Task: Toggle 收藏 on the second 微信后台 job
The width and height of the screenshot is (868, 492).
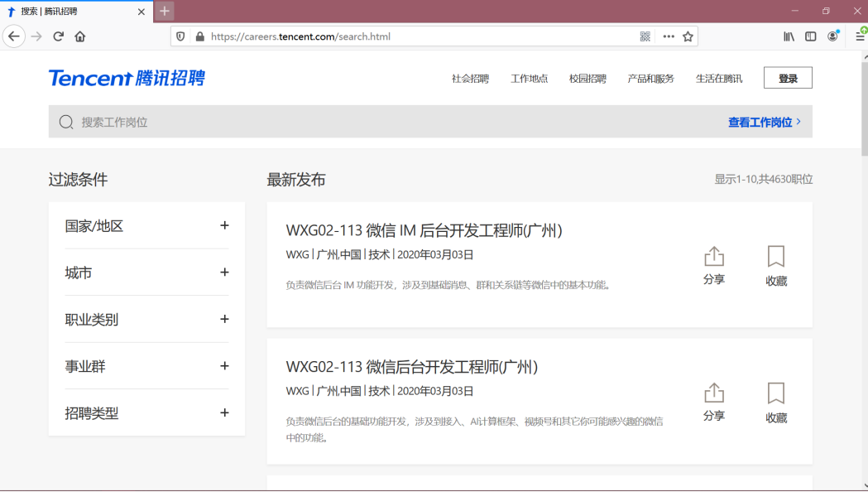Action: (775, 401)
